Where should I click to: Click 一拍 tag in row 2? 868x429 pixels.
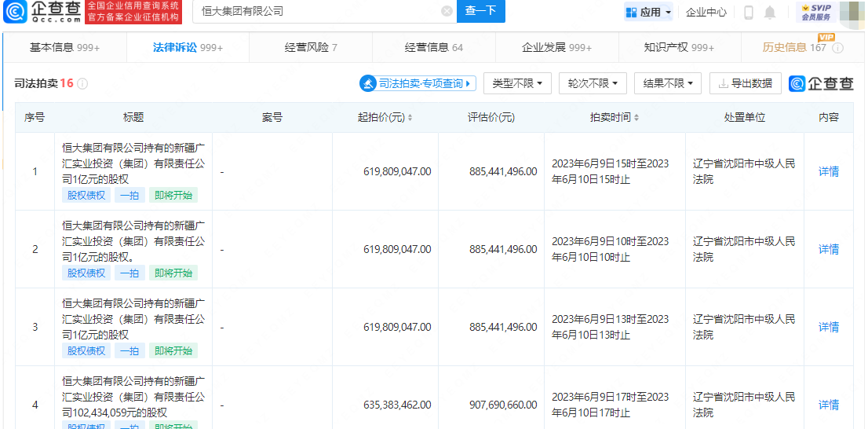pos(129,273)
